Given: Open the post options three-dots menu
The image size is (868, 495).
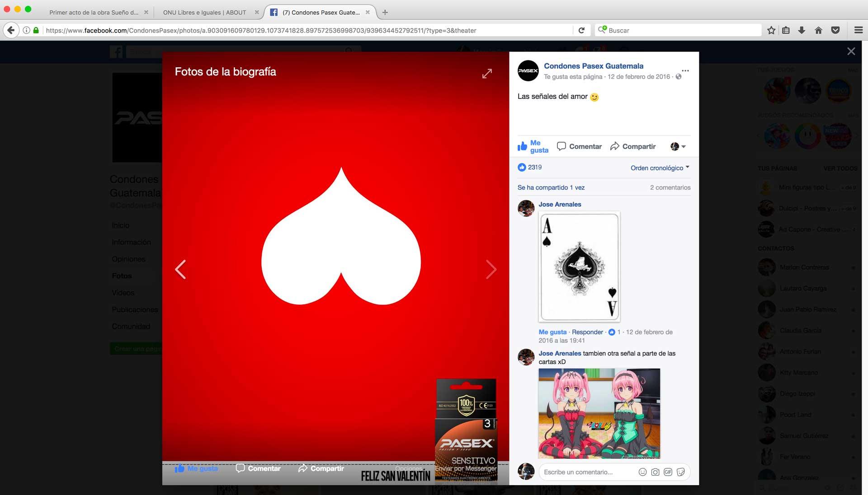Looking at the screenshot, I should (685, 70).
